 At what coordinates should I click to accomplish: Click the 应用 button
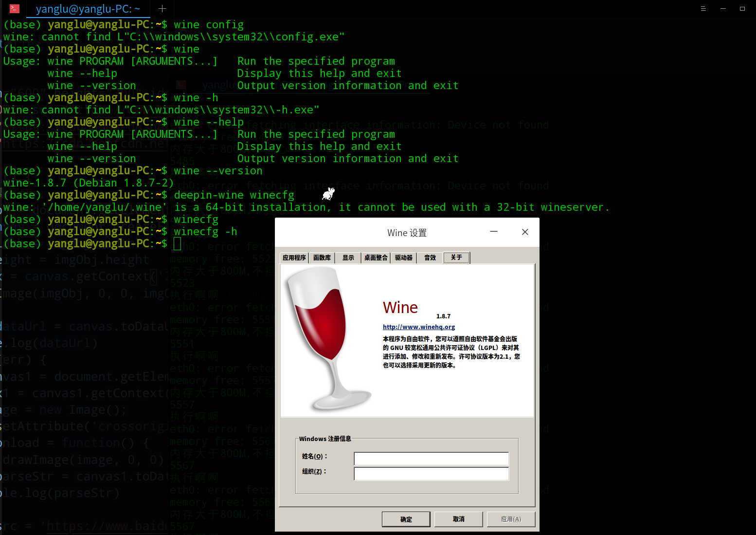click(x=511, y=519)
